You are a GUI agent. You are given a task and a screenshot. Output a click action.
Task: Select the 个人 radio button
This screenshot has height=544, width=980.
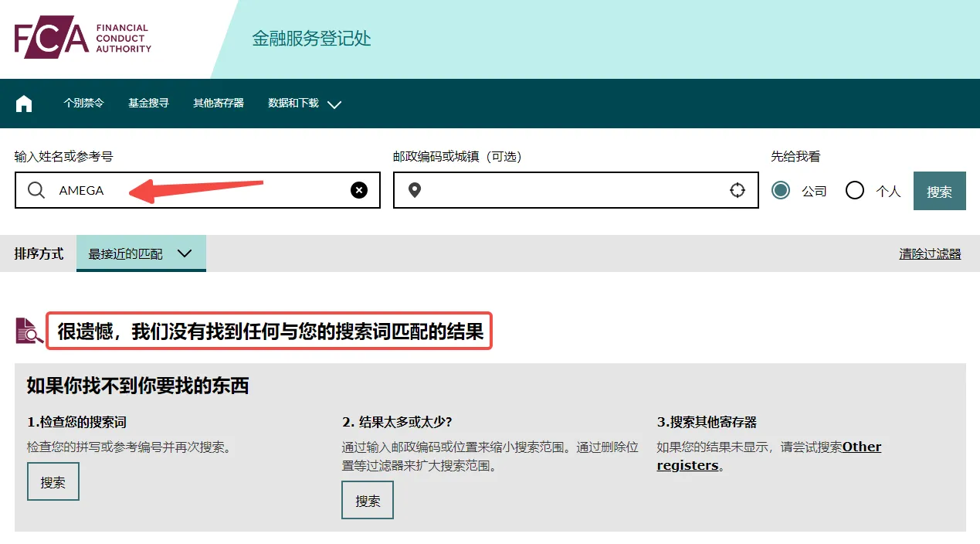click(855, 190)
